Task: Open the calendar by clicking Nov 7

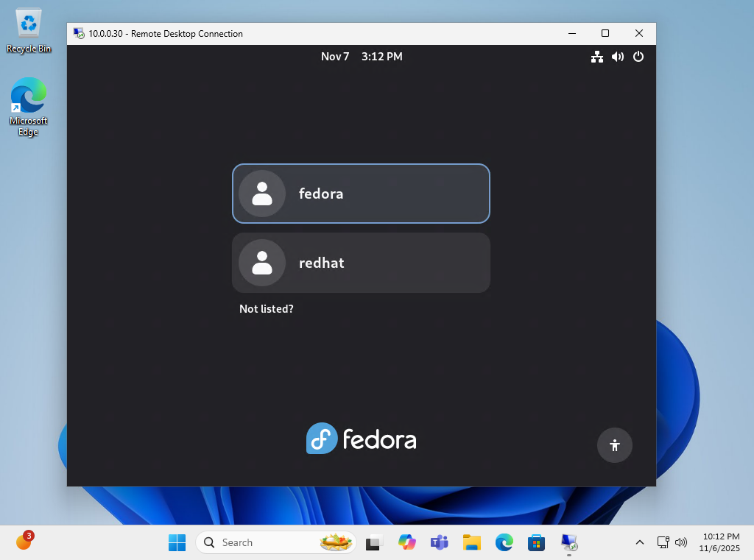Action: 335,57
